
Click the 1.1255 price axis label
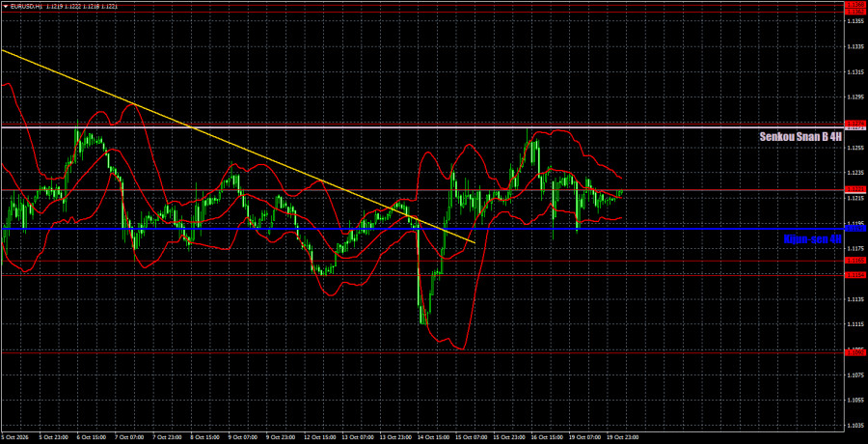pyautogui.click(x=854, y=148)
